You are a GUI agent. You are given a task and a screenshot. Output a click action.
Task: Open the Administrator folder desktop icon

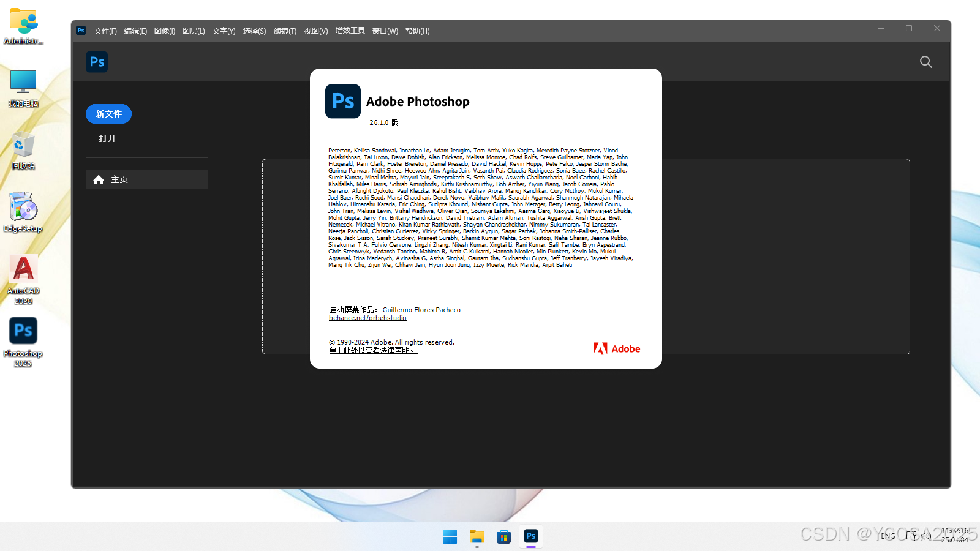tap(23, 26)
